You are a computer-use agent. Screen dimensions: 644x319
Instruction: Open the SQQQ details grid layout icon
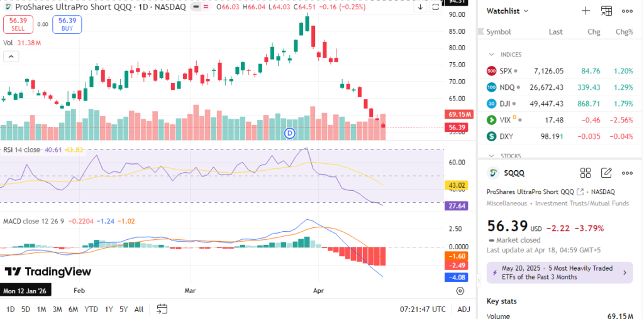[586, 173]
